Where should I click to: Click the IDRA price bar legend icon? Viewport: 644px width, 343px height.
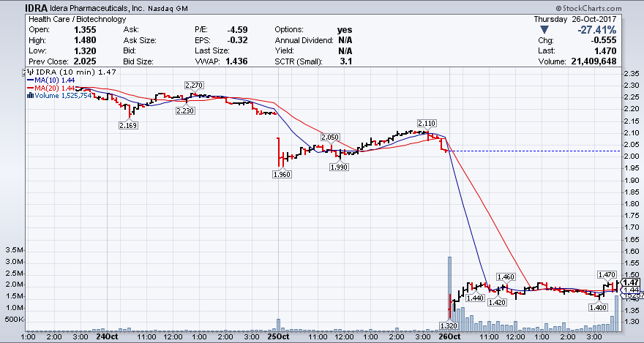(x=29, y=73)
